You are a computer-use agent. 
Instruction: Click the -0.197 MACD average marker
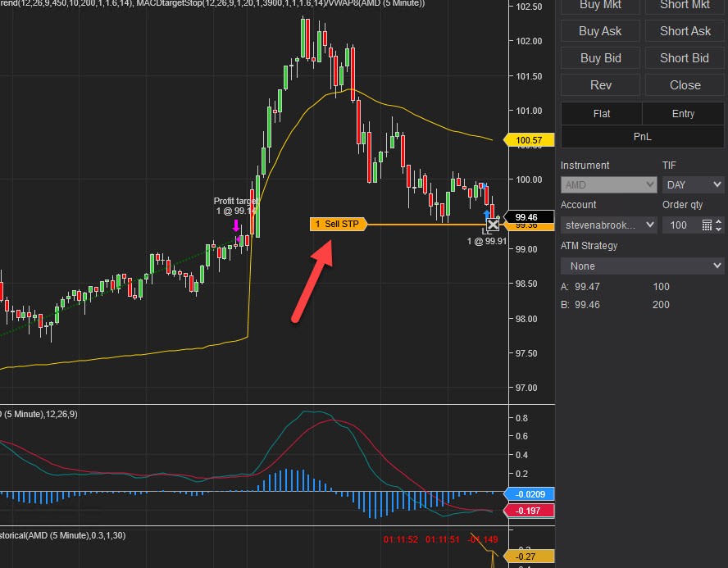pyautogui.click(x=529, y=511)
